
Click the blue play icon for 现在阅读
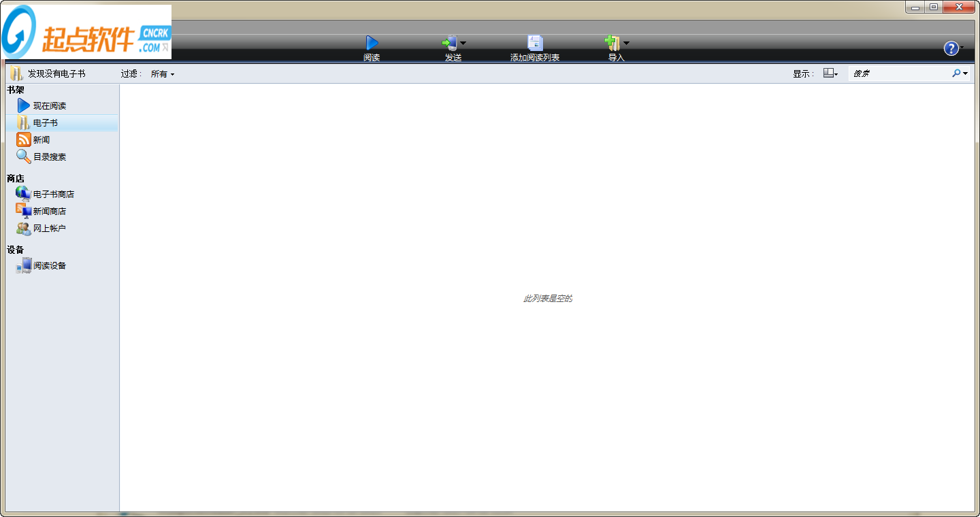[24, 105]
